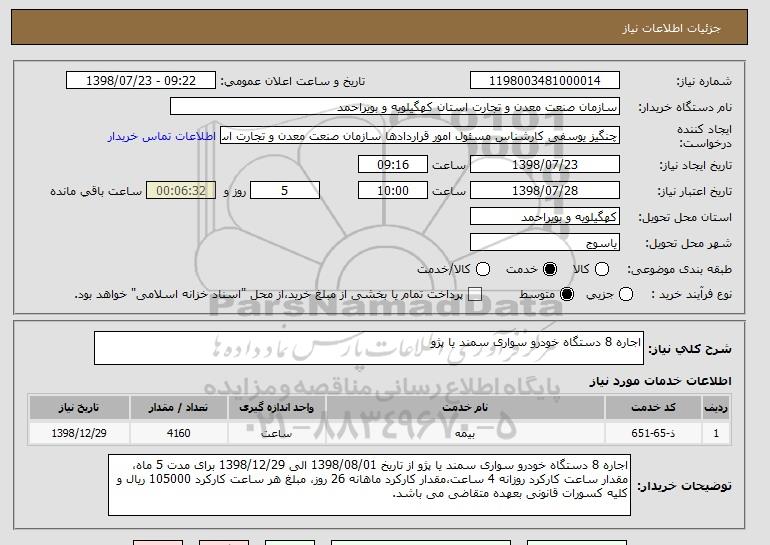Toggle the اسناد خزانه اسلامی payment checkbox
Viewport: 770px width, 545px height.
pos(474,294)
